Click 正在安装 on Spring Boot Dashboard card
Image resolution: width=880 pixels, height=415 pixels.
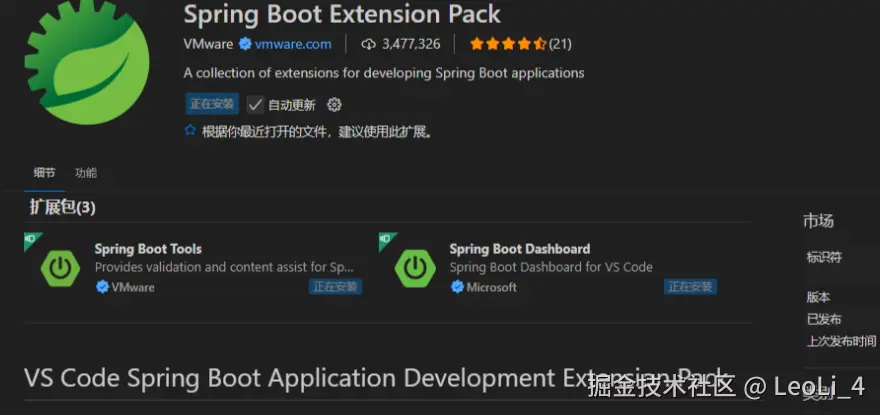690,287
